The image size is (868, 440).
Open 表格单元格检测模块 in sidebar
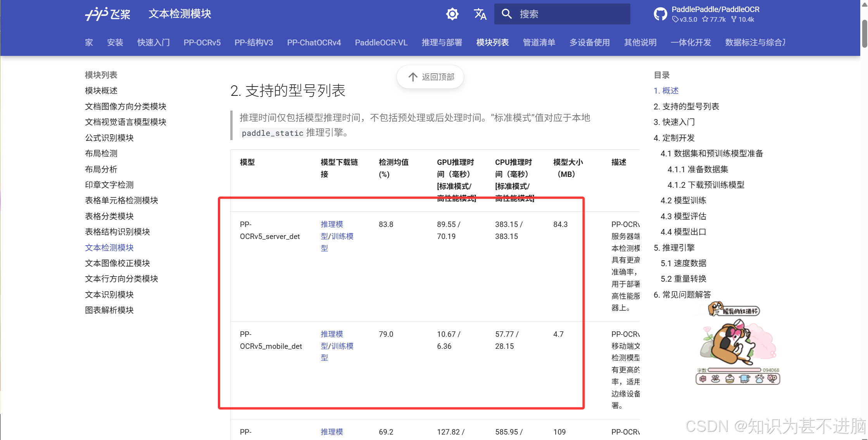[x=122, y=201]
